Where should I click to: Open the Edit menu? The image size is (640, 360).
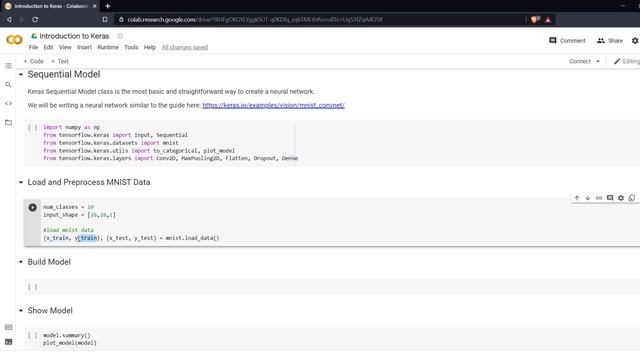pos(48,47)
